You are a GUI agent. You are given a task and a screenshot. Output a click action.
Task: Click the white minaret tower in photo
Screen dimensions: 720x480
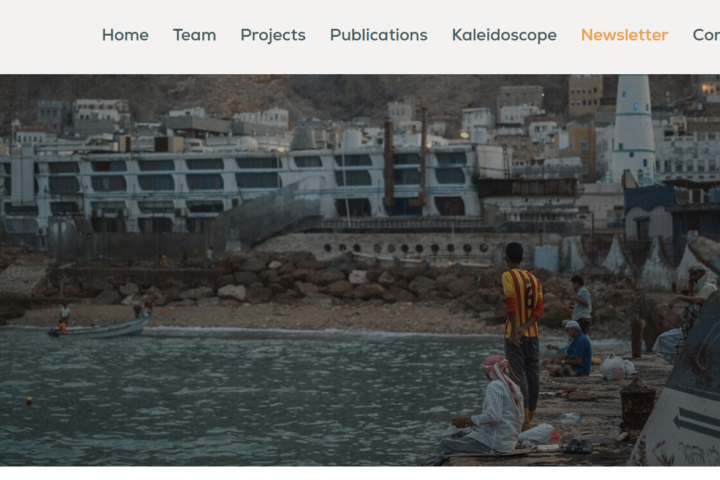(x=634, y=129)
